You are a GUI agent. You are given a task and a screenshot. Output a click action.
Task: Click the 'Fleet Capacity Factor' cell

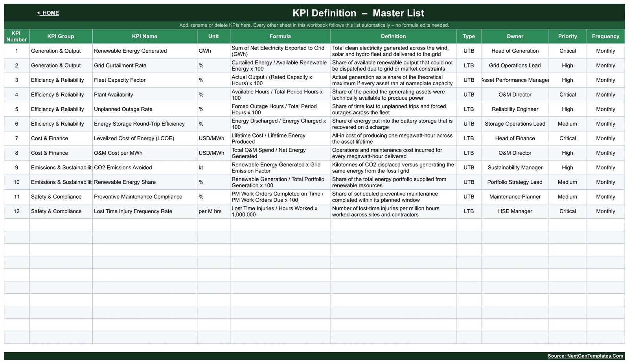tap(145, 80)
